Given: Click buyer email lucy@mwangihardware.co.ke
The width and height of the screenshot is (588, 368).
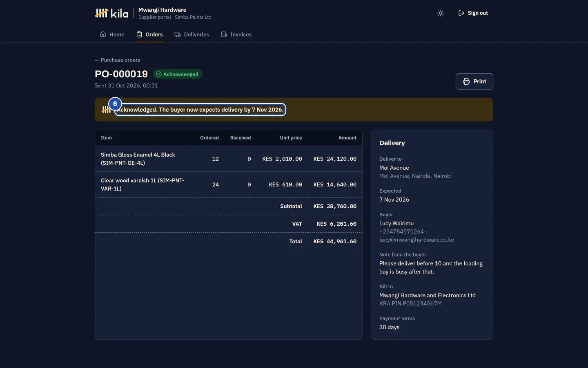Looking at the screenshot, I should click(416, 240).
